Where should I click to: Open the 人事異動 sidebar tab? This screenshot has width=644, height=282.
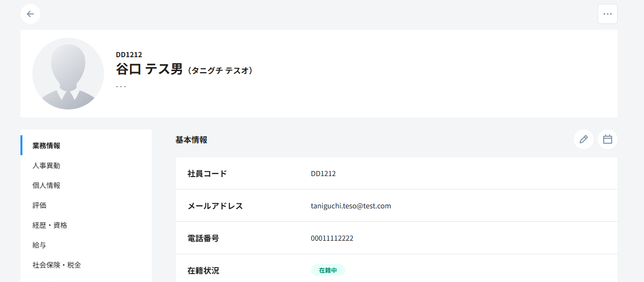point(46,166)
